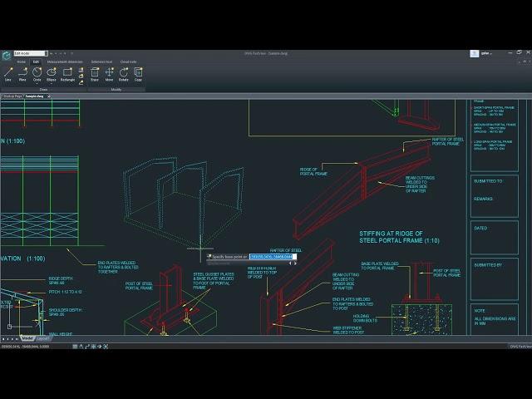Click the Erase tool icon
This screenshot has height=399, width=532.
[94, 74]
